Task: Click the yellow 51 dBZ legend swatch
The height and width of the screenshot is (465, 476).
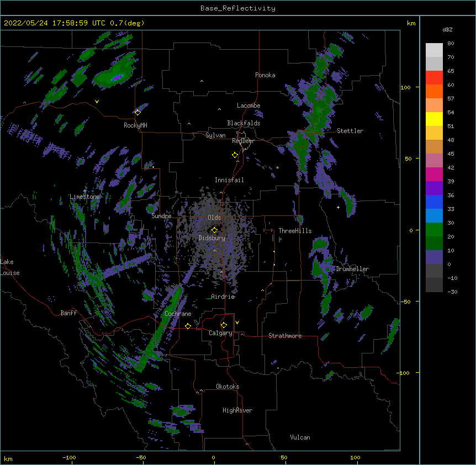Action: click(x=434, y=119)
